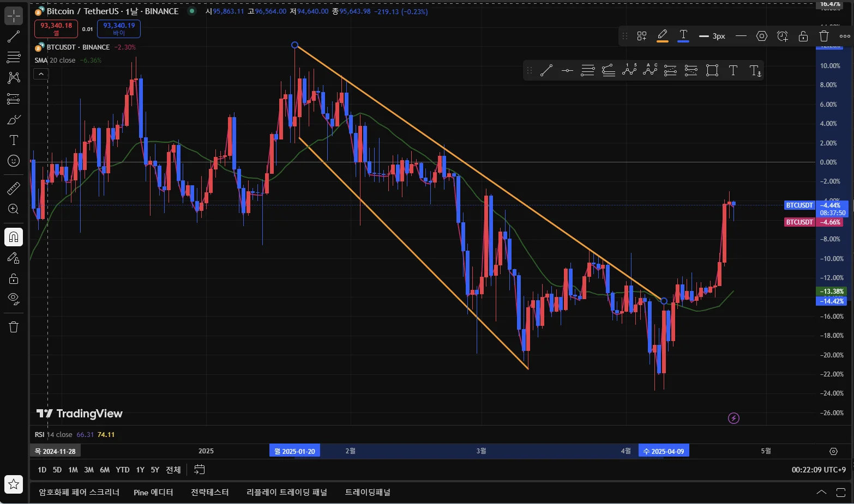
Task: Open the emoji icons tool
Action: (14, 161)
